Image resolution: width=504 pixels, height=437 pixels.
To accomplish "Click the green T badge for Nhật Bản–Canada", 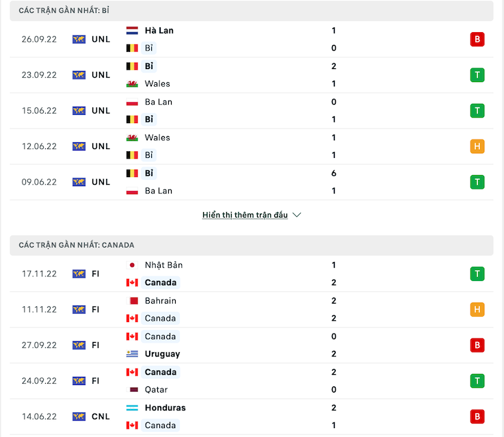I will (477, 274).
